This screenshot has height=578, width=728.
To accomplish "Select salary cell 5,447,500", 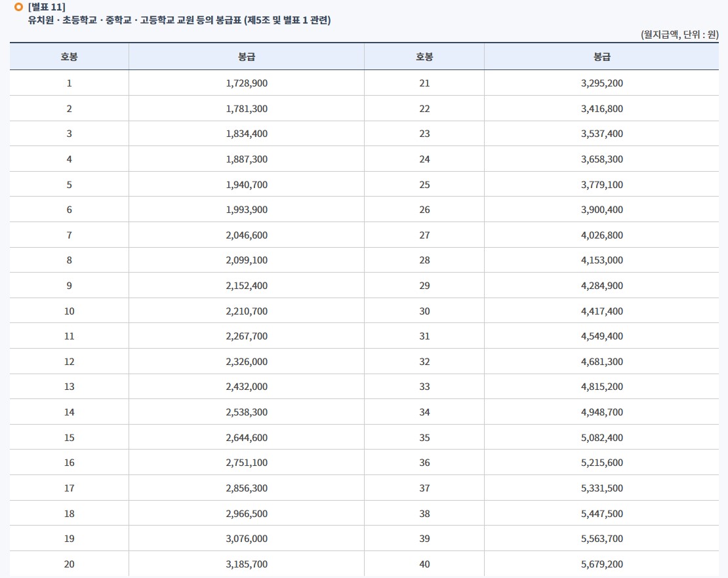I will tap(601, 514).
